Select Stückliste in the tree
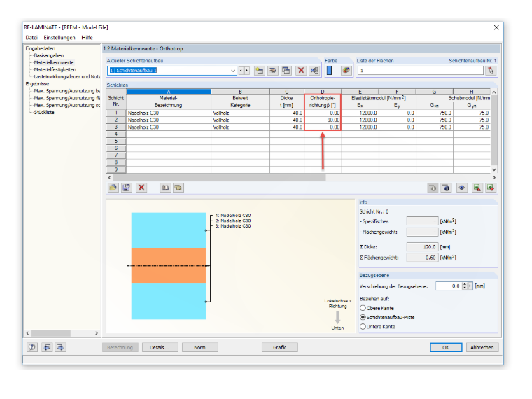 pyautogui.click(x=44, y=112)
